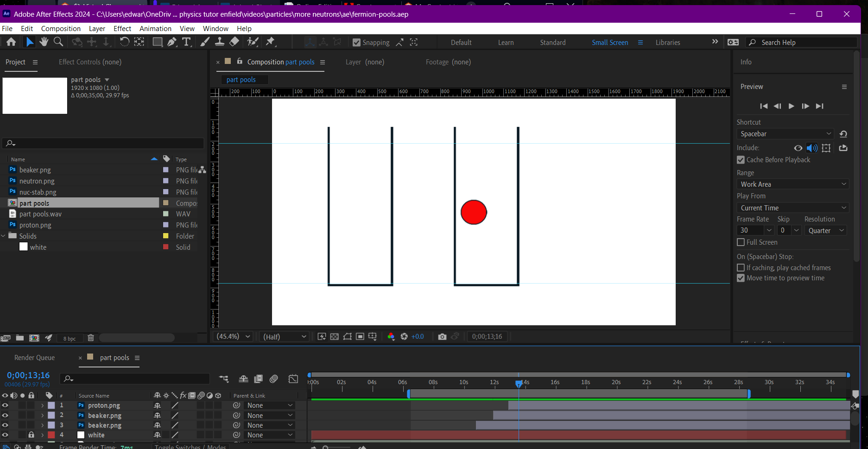Image resolution: width=868 pixels, height=449 pixels.
Task: Expand the proton.png layer properties
Action: click(42, 405)
